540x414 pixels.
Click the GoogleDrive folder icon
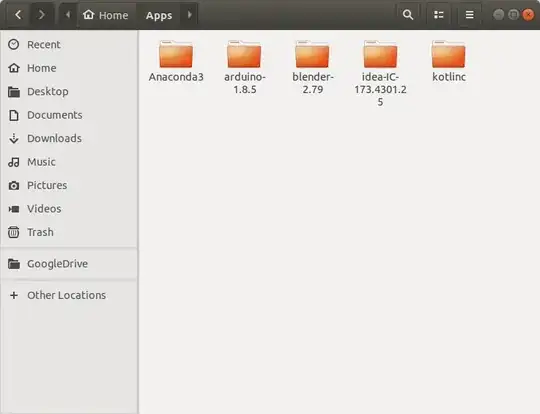[x=14, y=264]
